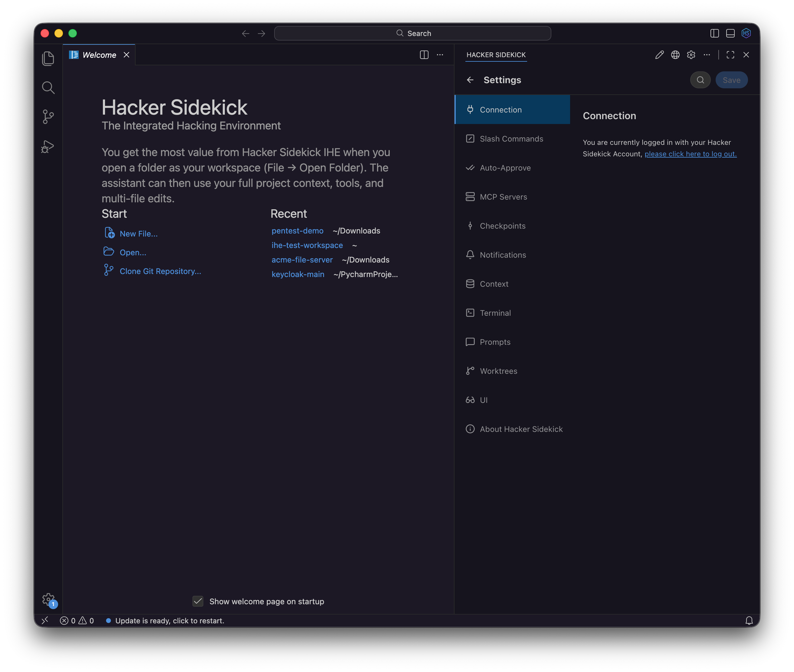Click the gear icon in Hacker Sidekick panel
The width and height of the screenshot is (794, 672).
click(691, 55)
